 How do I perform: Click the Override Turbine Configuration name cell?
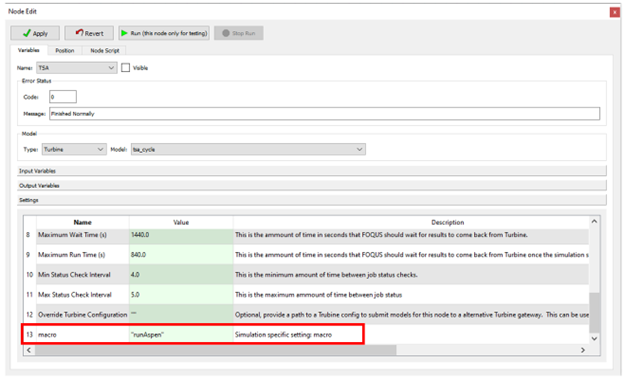(x=82, y=314)
